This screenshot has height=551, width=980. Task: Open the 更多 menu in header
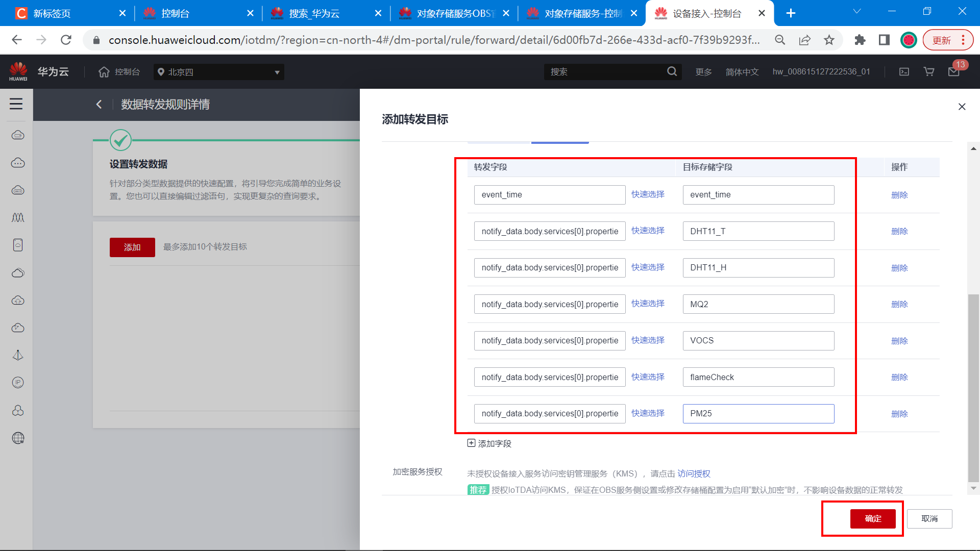tap(703, 72)
